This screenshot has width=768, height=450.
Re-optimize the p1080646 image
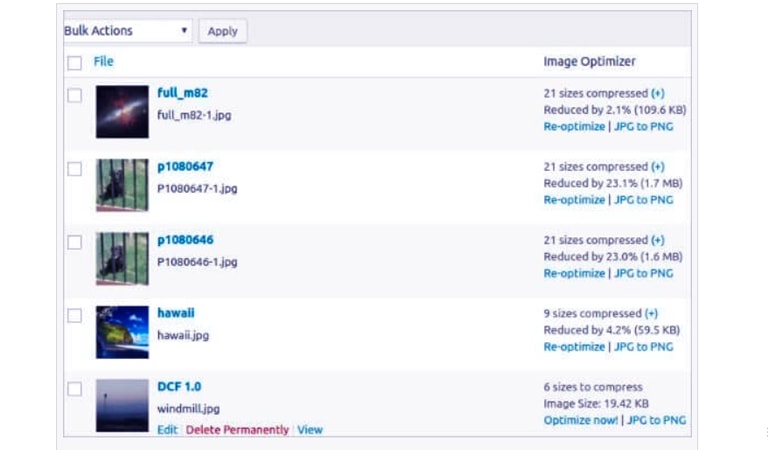click(x=574, y=273)
